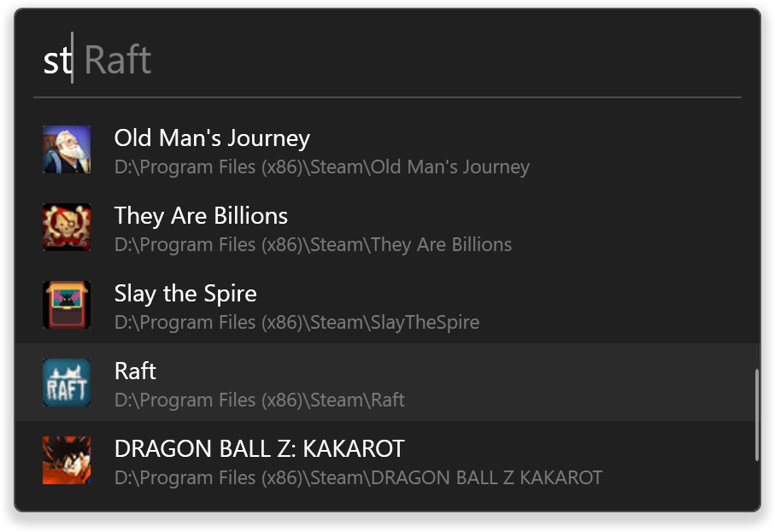Click the Old Man's Journey folder path
This screenshot has height=532, width=775.
pos(321,167)
